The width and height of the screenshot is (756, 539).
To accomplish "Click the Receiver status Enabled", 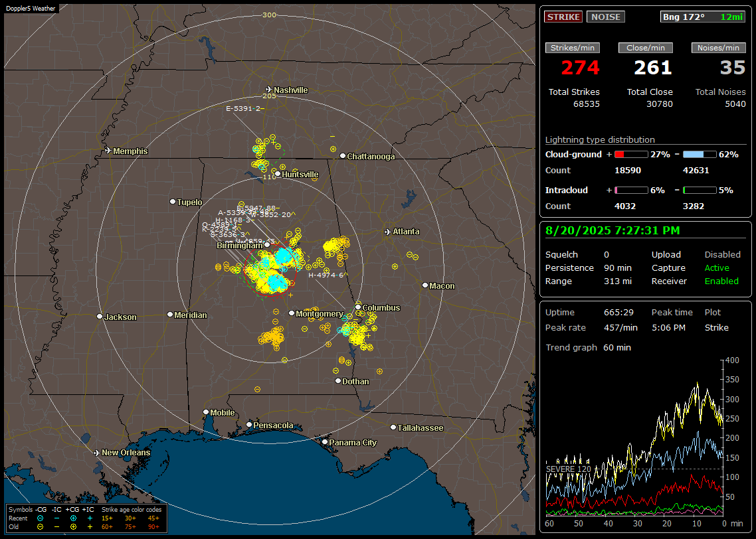I will 721,281.
